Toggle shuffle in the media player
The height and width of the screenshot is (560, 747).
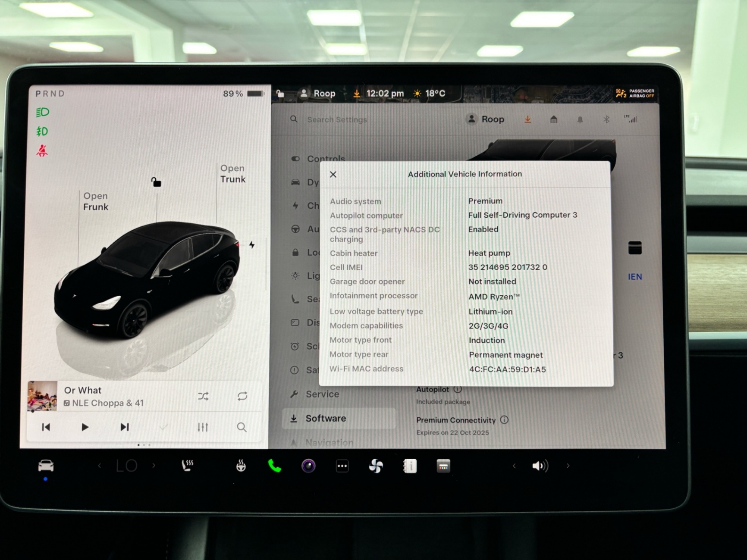point(203,396)
